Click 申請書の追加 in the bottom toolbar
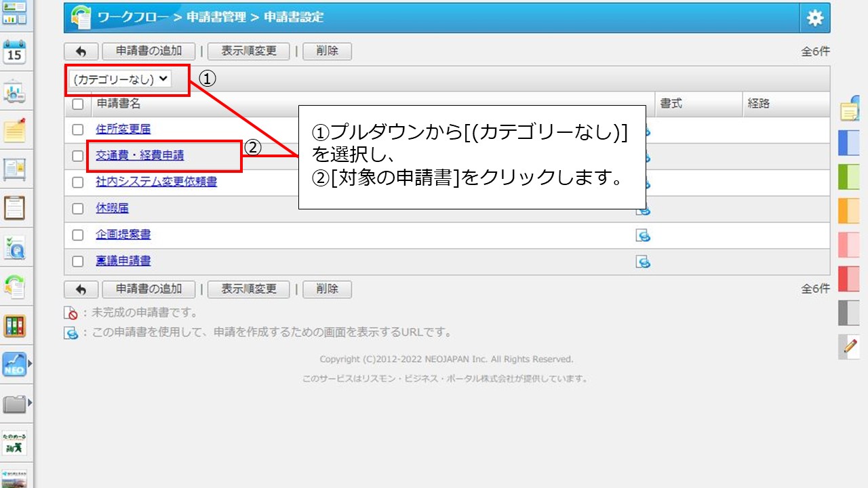Image resolution: width=868 pixels, height=488 pixels. pyautogui.click(x=149, y=289)
